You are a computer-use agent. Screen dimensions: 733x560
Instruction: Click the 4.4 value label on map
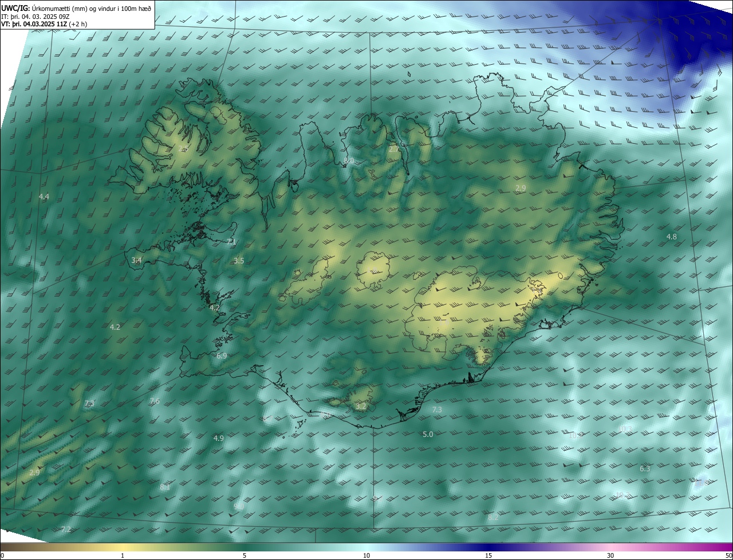coord(44,197)
